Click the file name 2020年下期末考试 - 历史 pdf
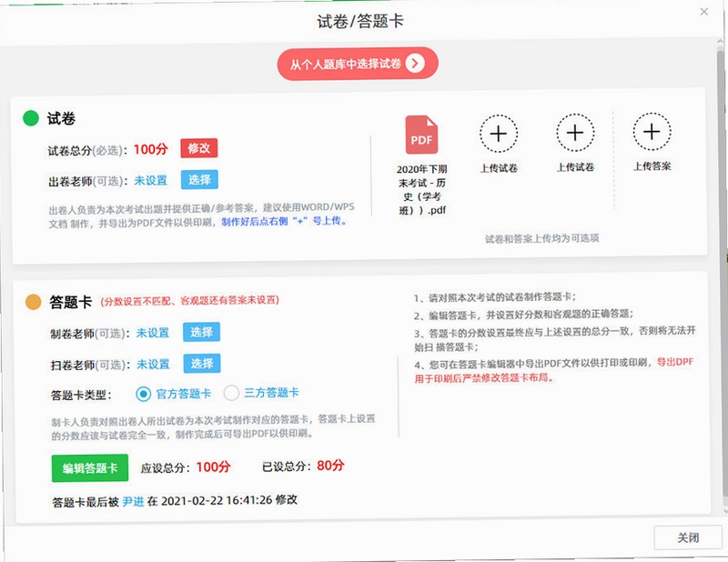The height and width of the screenshot is (562, 728). tap(422, 190)
